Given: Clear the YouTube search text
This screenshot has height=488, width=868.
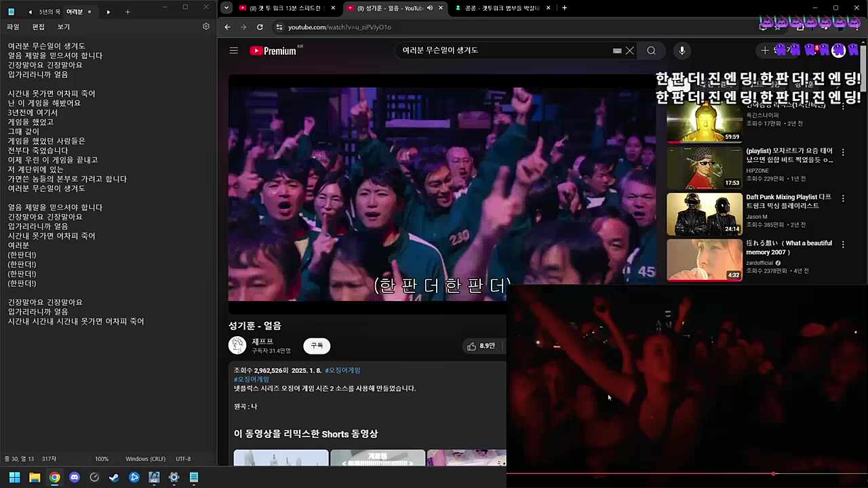Looking at the screenshot, I should point(630,50).
